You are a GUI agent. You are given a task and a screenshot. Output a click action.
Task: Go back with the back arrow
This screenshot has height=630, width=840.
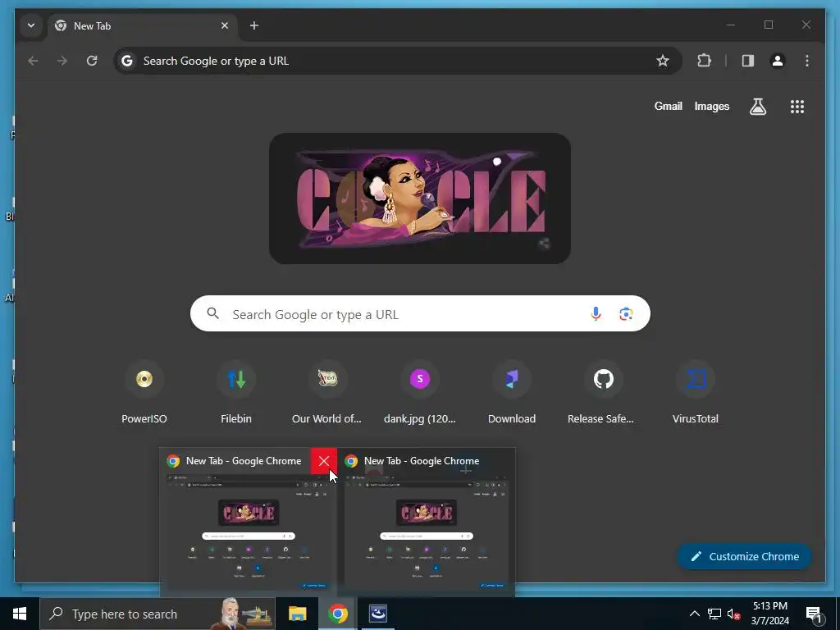(x=33, y=61)
